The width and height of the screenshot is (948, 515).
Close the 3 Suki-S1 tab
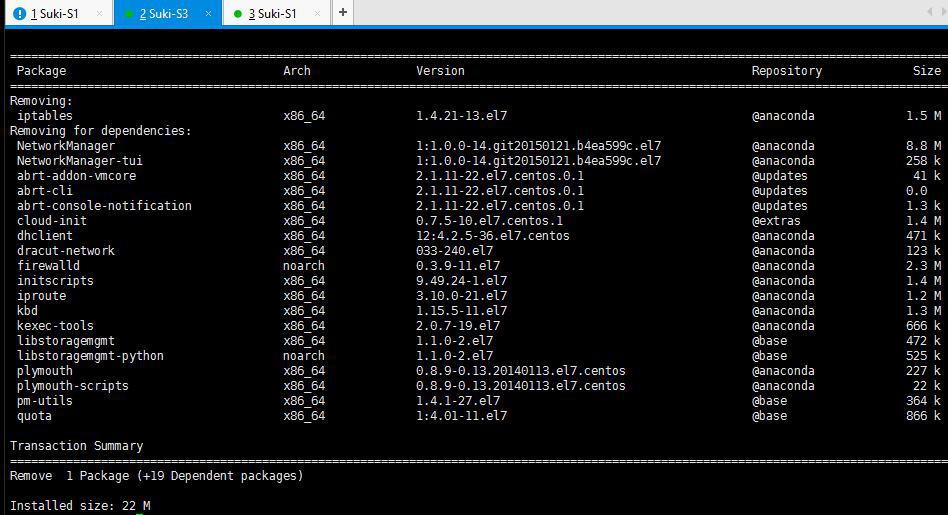[316, 13]
